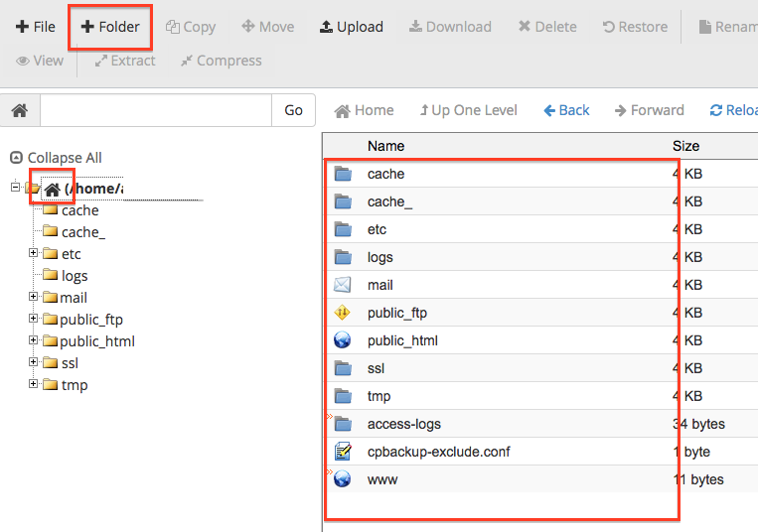Viewport: 758px width, 532px height.
Task: Click the cache folder icon in file list
Action: click(x=344, y=174)
